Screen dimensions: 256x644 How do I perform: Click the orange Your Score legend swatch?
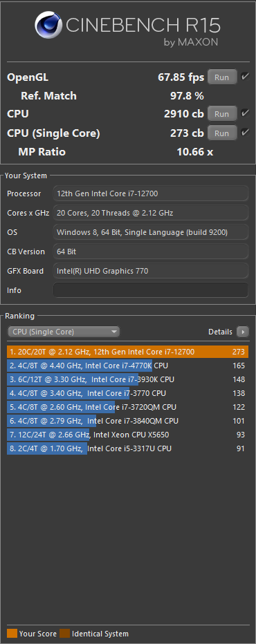click(12, 634)
